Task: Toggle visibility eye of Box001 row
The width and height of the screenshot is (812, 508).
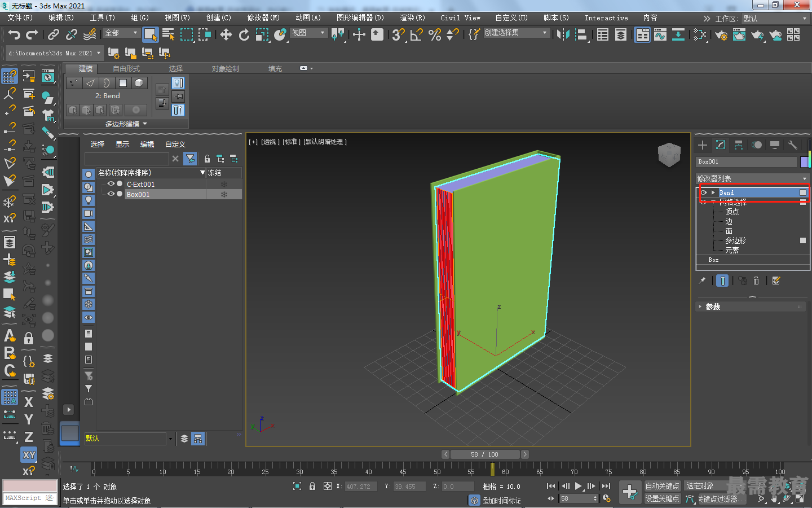Action: click(x=111, y=194)
